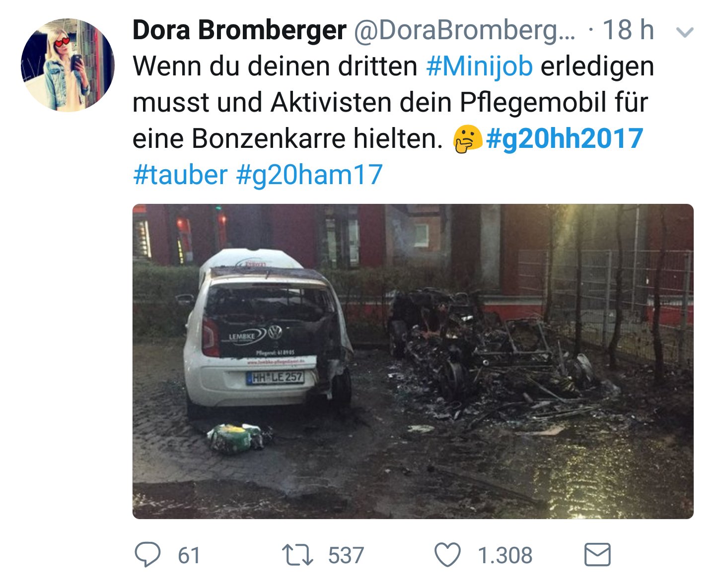Click the 537 retweets count
This screenshot has height=588, width=715.
346,555
